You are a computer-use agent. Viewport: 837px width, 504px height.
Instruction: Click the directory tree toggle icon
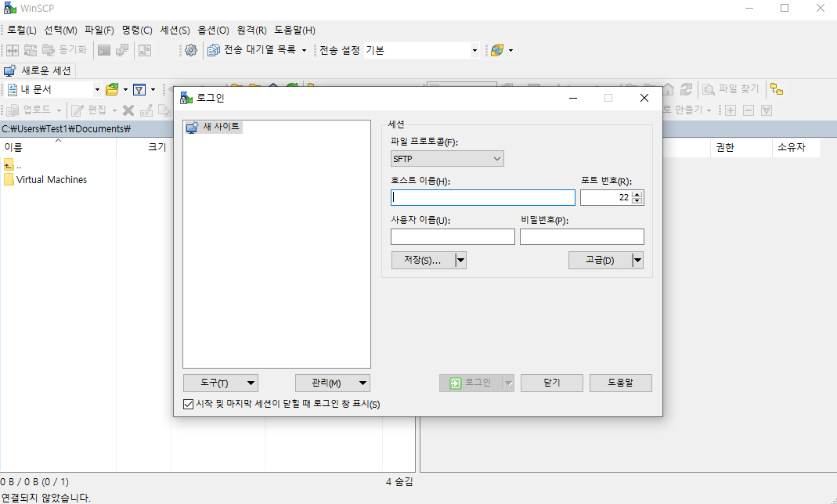[777, 89]
